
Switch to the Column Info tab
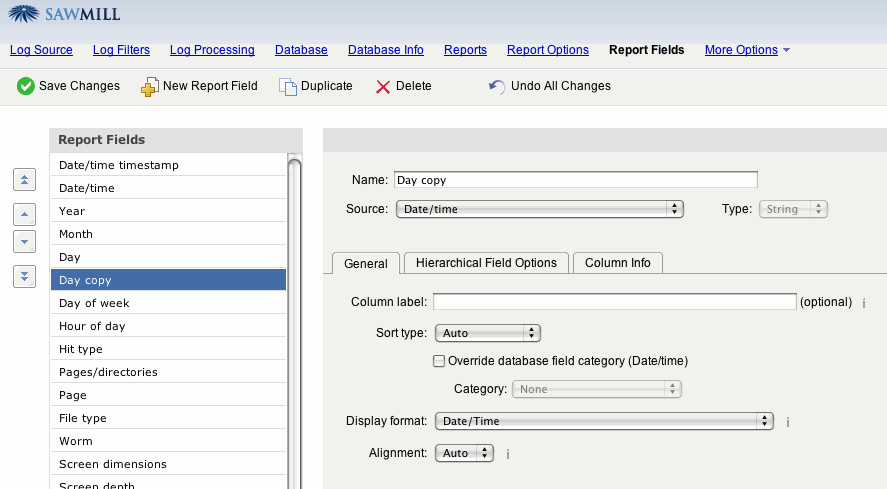617,263
